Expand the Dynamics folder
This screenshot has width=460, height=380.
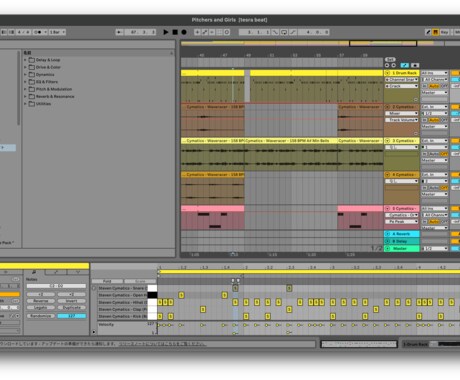tap(25, 75)
